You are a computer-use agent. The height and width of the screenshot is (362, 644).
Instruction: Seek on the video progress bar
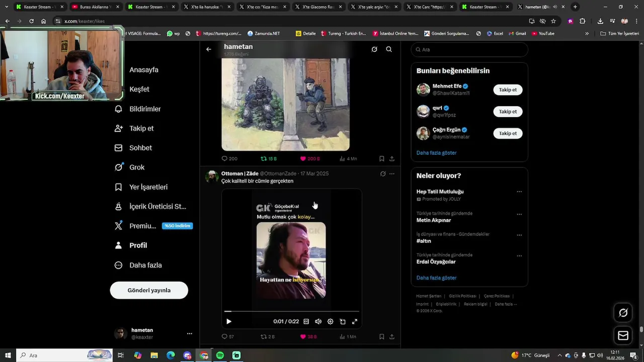(x=292, y=312)
